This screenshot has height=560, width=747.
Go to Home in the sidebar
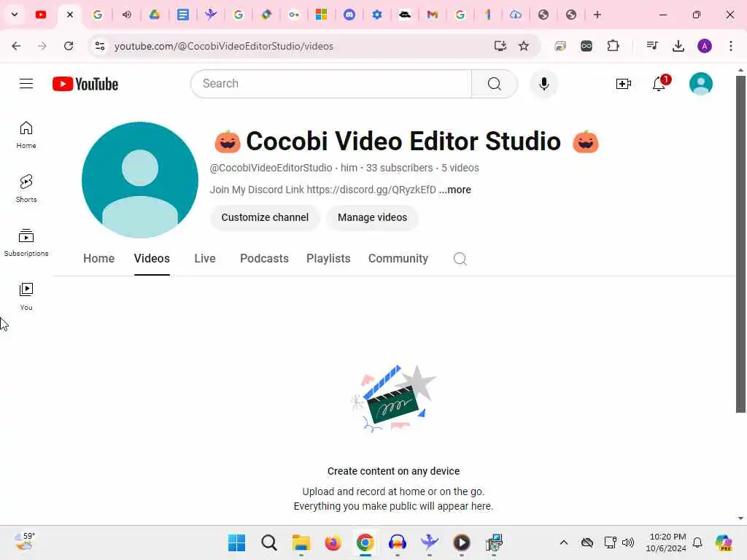pyautogui.click(x=26, y=135)
